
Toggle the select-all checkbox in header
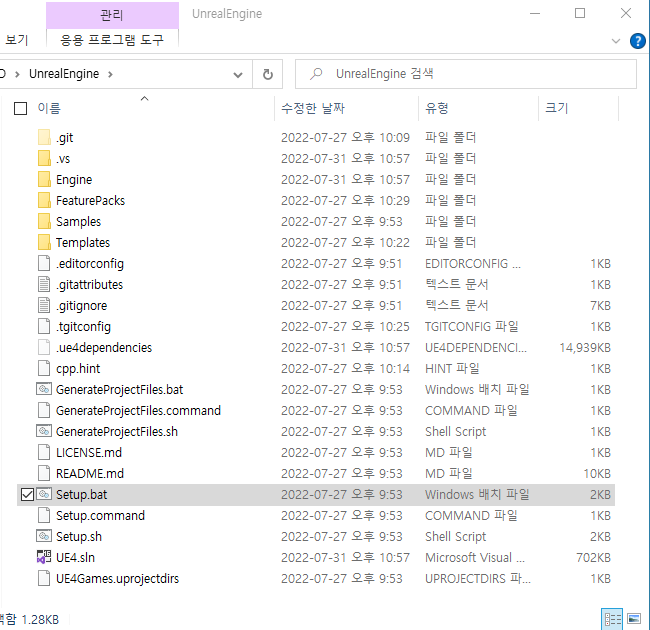20,108
